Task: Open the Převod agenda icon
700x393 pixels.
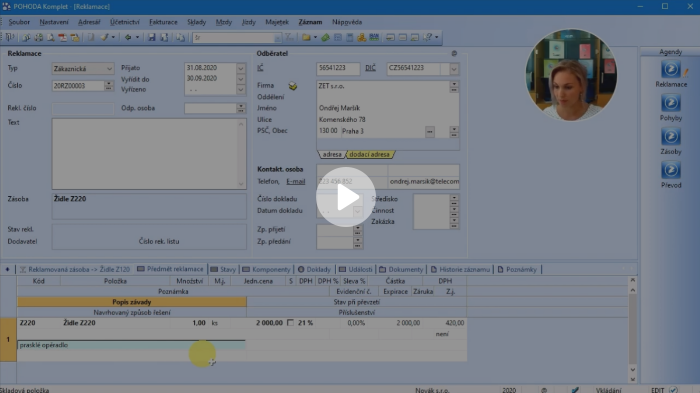Action: coord(671,170)
